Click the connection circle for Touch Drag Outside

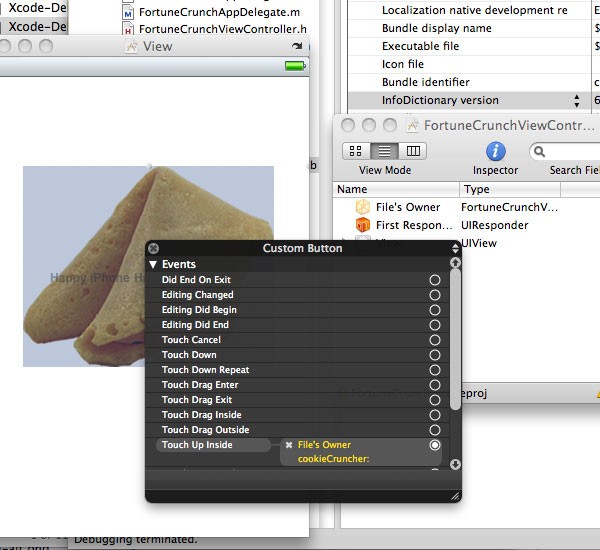435,430
